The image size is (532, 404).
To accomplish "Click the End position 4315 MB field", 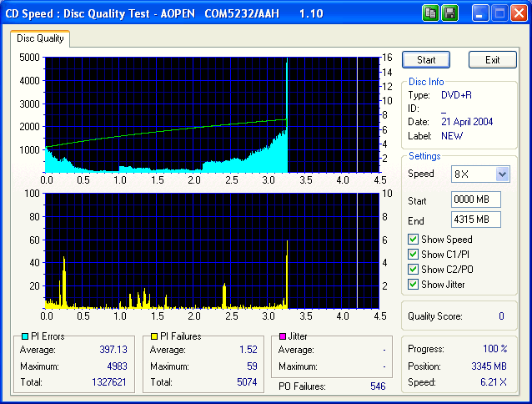I will [x=474, y=220].
